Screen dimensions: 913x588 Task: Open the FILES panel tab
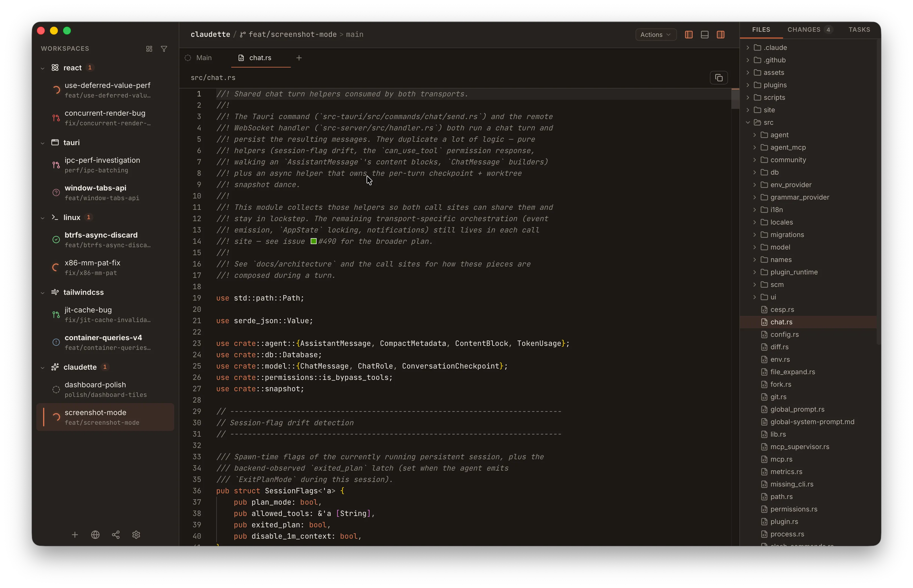(x=761, y=30)
